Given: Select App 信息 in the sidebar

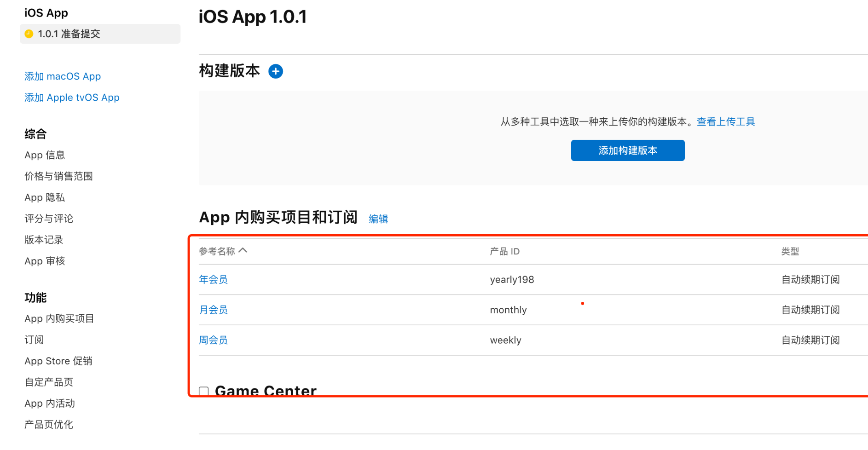Looking at the screenshot, I should coord(44,155).
